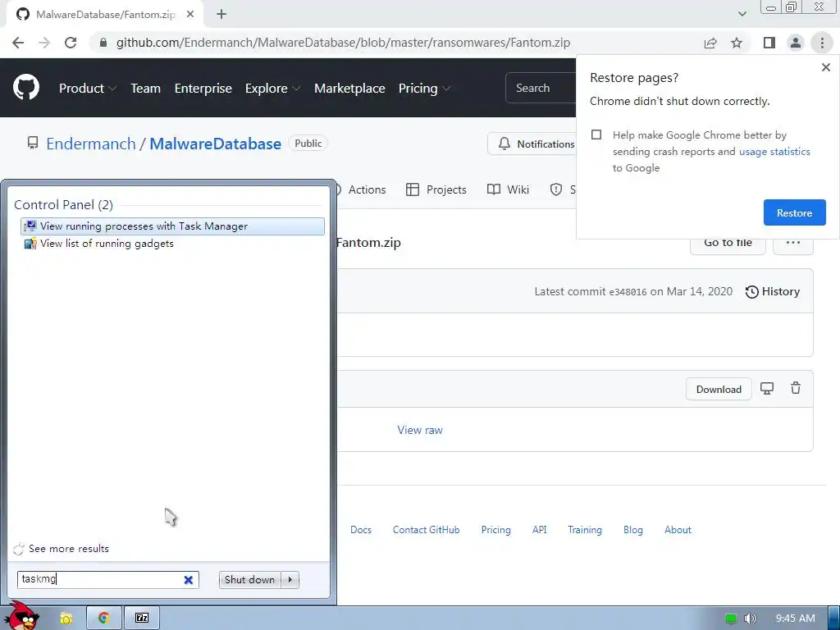Open the Chrome three-dot menu
Image resolution: width=840 pixels, height=630 pixels.
pos(822,43)
